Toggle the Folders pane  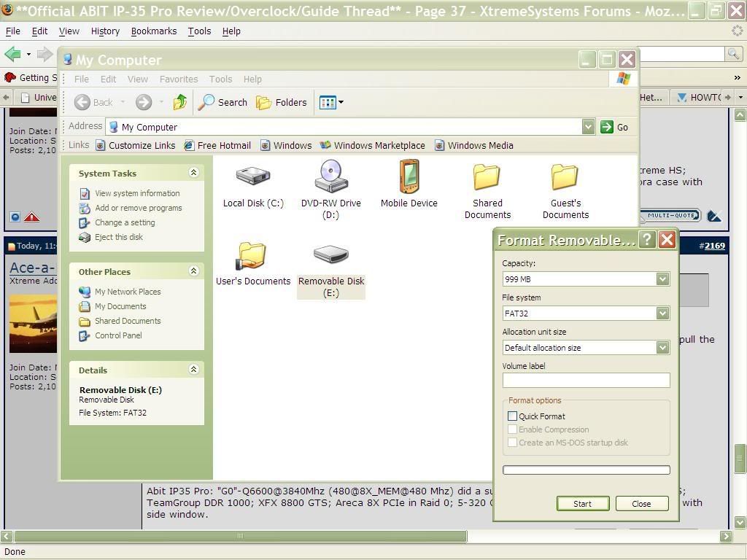(282, 102)
